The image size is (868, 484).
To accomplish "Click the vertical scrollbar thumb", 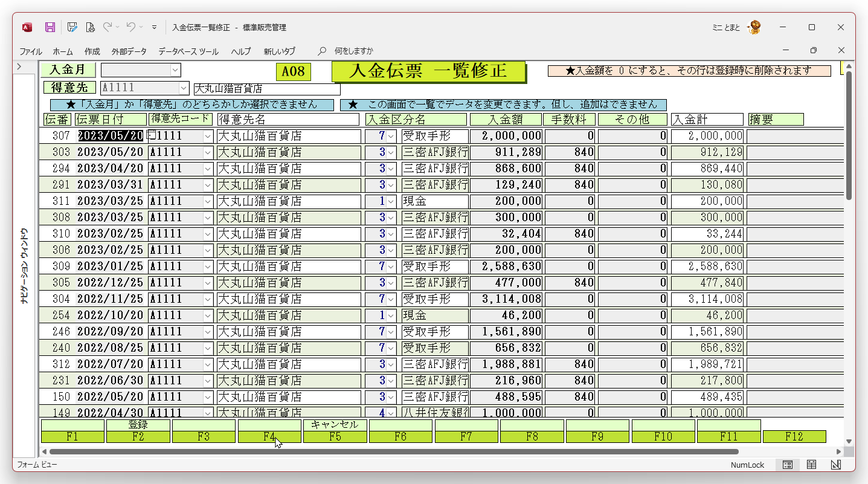I will 849,135.
